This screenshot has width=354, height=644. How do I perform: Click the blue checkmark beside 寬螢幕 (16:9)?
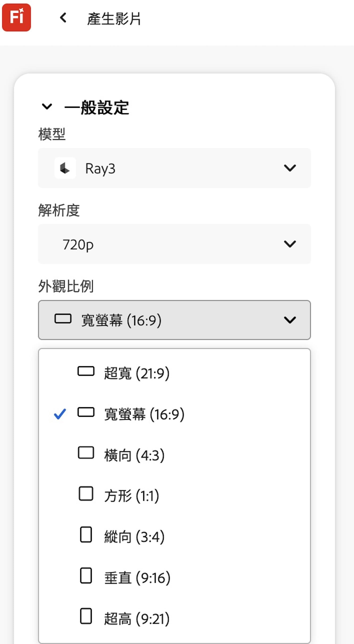click(59, 413)
